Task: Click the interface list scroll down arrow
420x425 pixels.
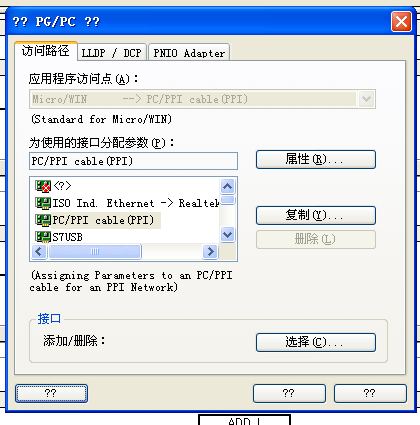Action: tap(228, 235)
